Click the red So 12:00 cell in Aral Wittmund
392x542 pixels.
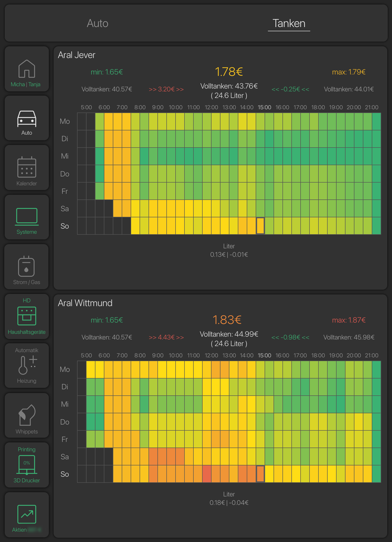pos(207,474)
